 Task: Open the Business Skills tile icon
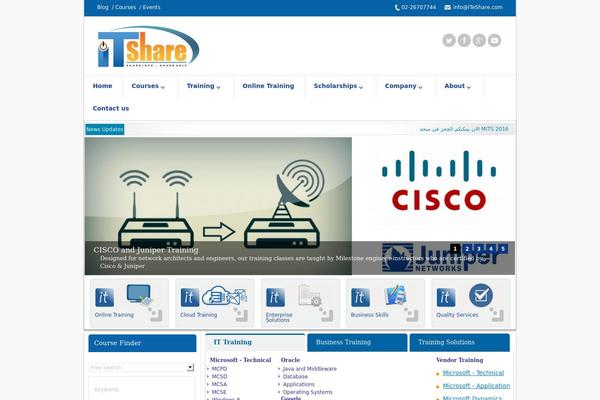click(x=395, y=295)
